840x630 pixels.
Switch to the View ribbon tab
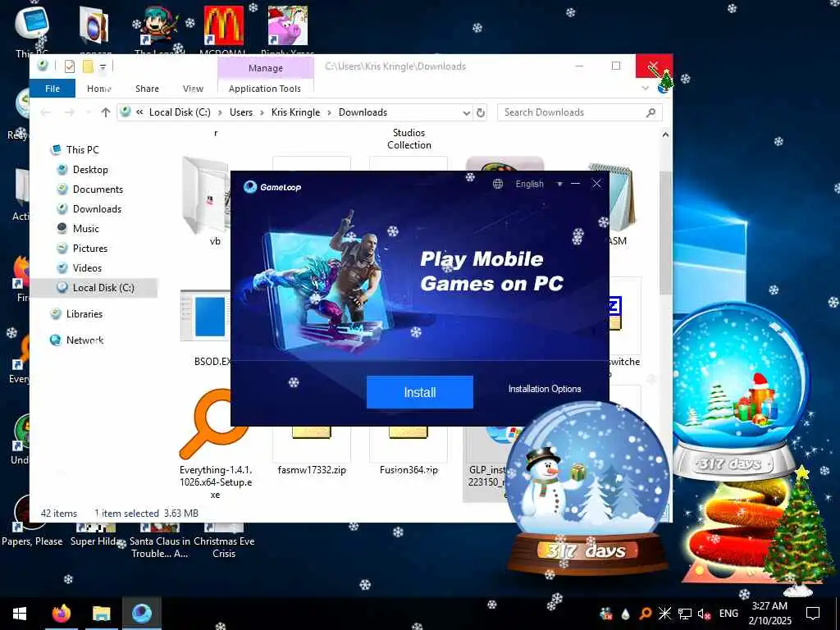pyautogui.click(x=193, y=89)
